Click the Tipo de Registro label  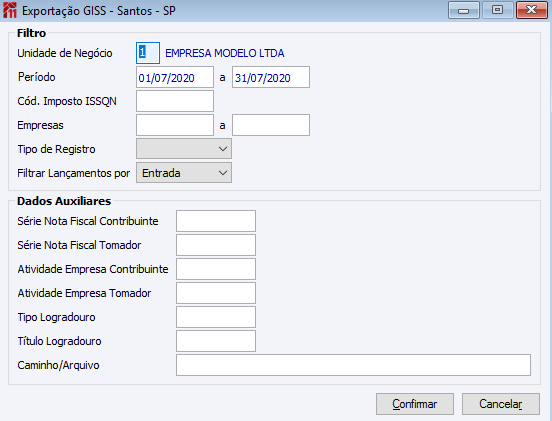pyautogui.click(x=56, y=149)
